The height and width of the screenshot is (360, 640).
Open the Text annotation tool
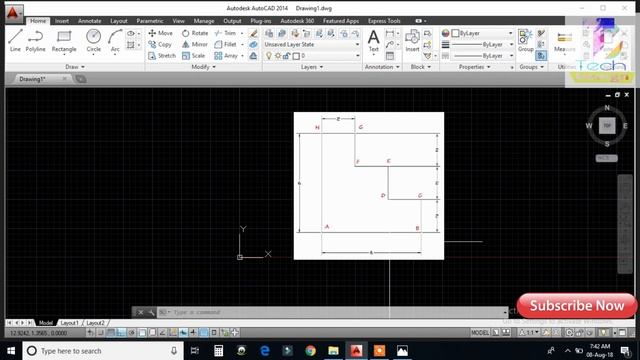373,41
